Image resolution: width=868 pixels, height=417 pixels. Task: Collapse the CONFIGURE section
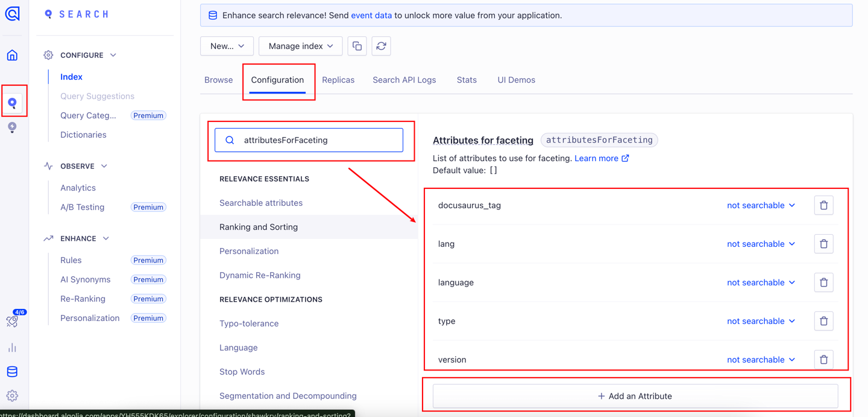pos(113,55)
